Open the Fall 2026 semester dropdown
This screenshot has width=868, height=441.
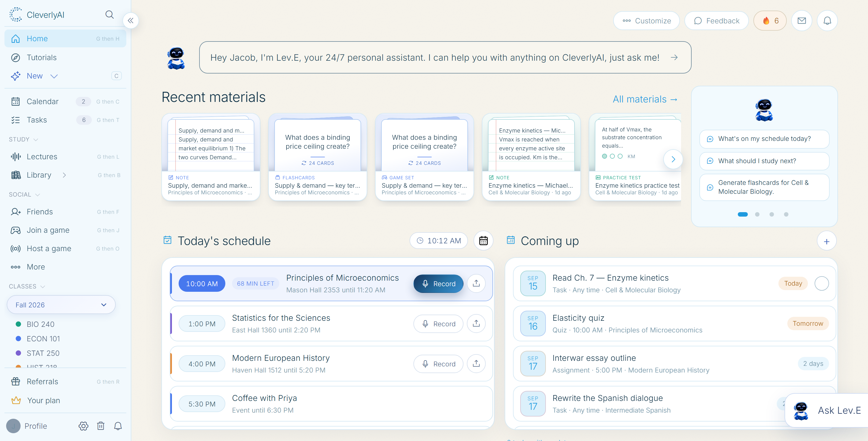(61, 305)
